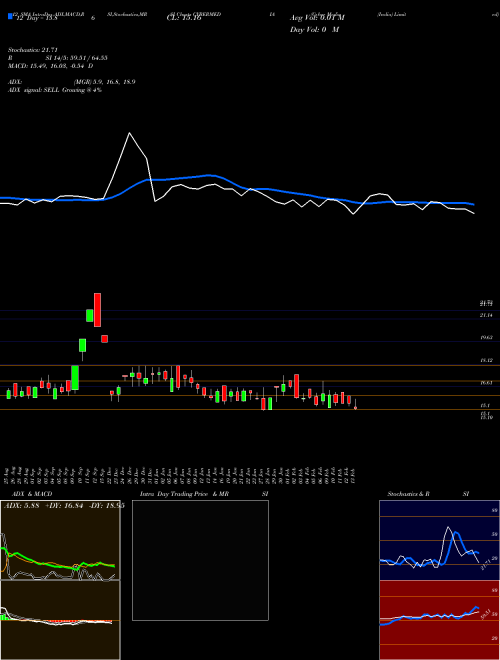
Task: Click the red RSI mini chart
Action: point(439,620)
